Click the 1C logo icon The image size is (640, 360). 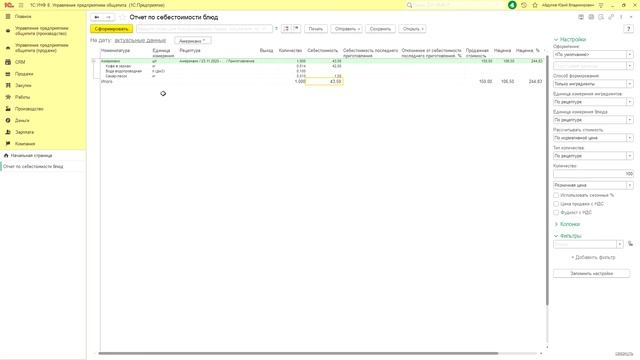[9, 5]
